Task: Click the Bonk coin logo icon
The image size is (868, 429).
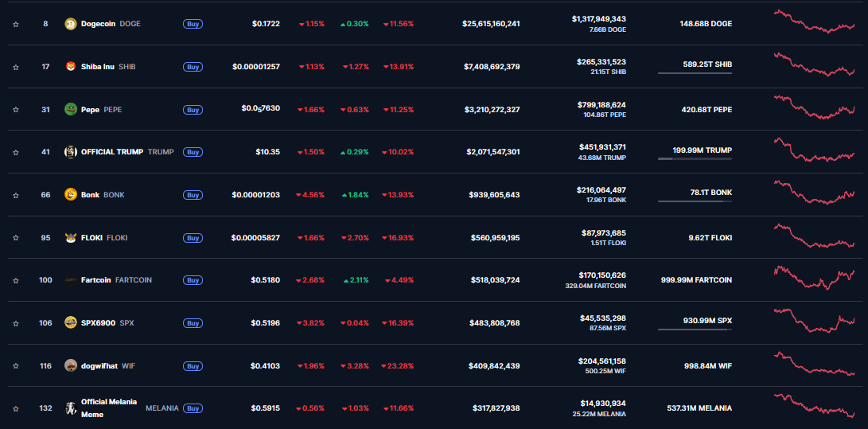Action: pos(70,195)
